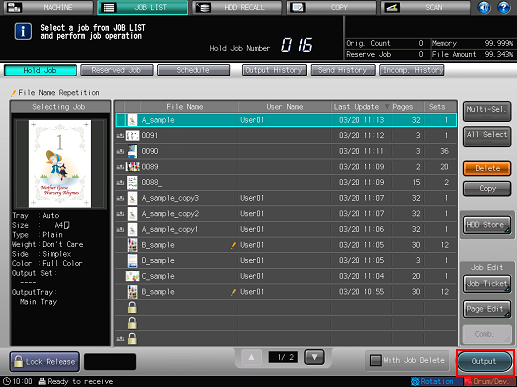Delete the selected job

pos(487,168)
